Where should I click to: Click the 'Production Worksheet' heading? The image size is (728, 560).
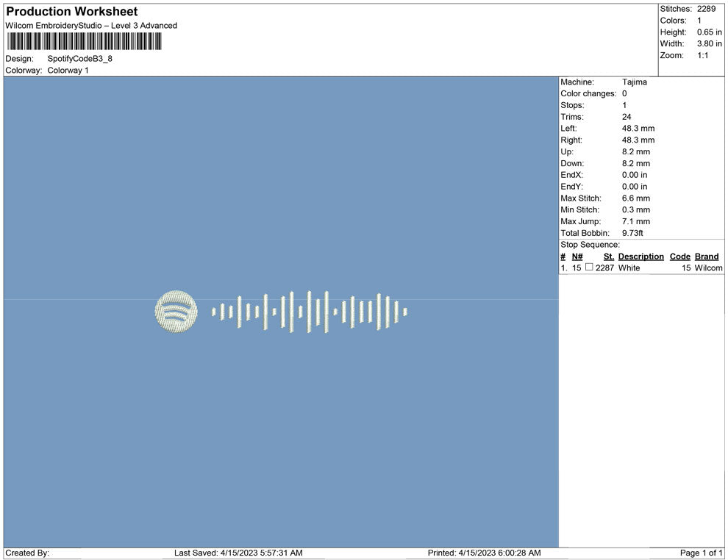[x=72, y=11]
